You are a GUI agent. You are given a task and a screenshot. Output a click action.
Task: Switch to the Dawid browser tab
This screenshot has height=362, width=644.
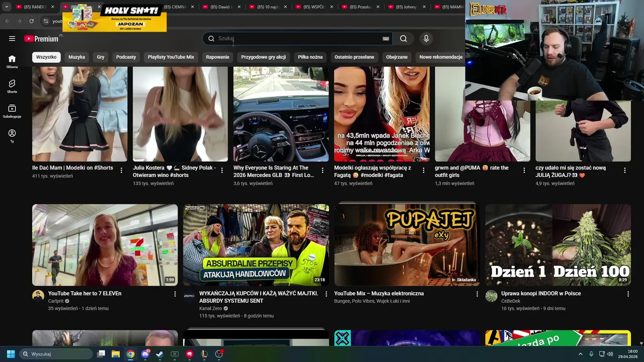tap(221, 7)
